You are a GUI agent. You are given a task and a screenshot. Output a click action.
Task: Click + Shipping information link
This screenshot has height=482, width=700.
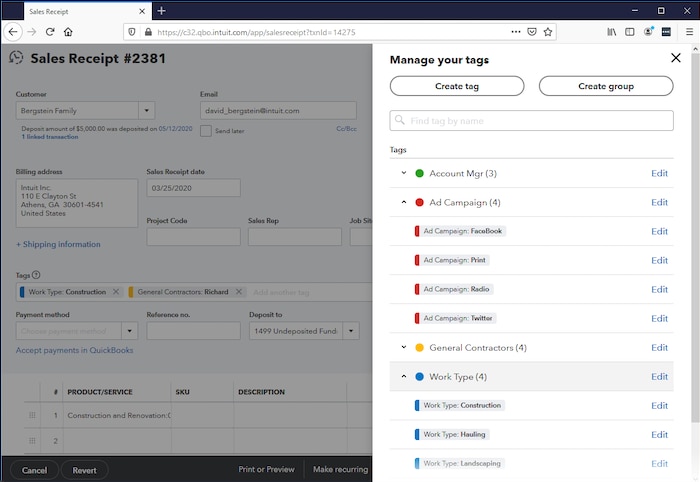58,244
